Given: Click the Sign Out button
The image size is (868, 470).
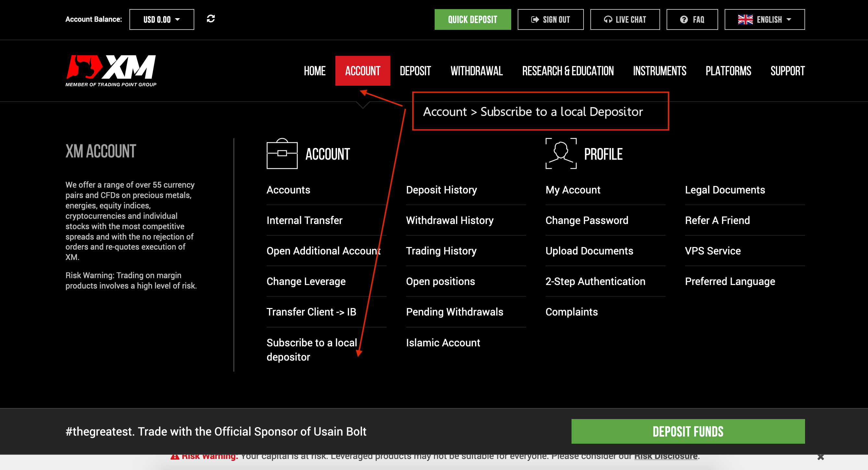Looking at the screenshot, I should [550, 19].
